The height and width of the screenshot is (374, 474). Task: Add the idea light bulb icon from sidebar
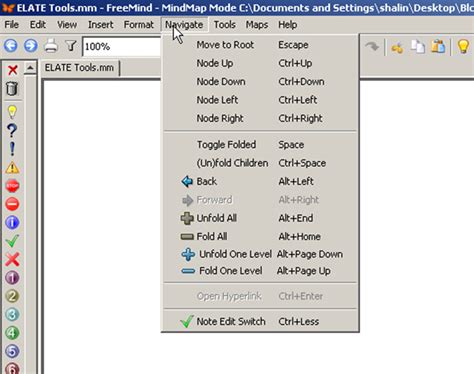click(12, 112)
